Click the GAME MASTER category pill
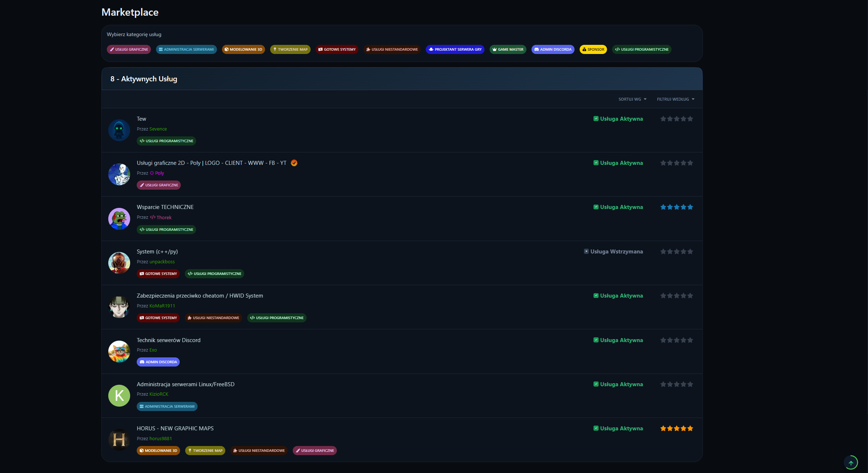This screenshot has width=868, height=473. tap(508, 49)
